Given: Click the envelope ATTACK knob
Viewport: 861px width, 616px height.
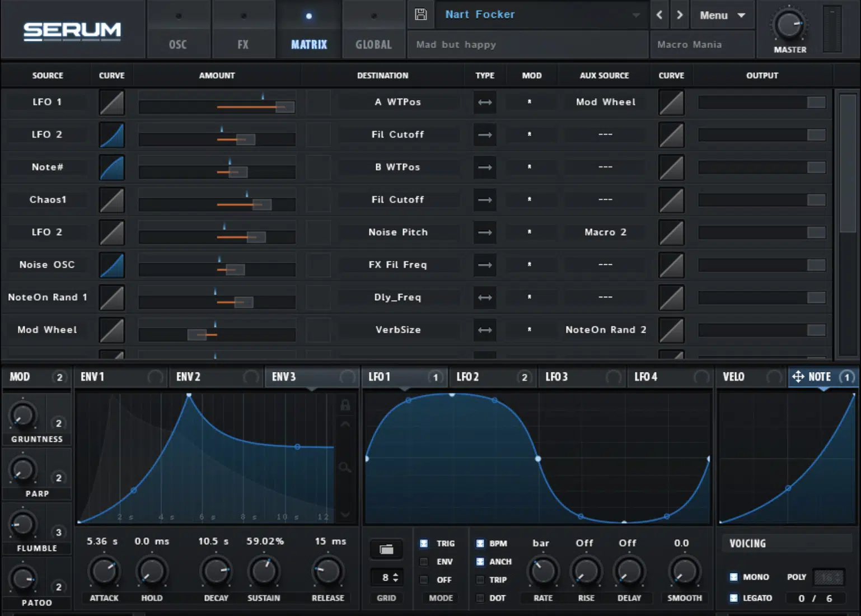Looking at the screenshot, I should pyautogui.click(x=104, y=571).
